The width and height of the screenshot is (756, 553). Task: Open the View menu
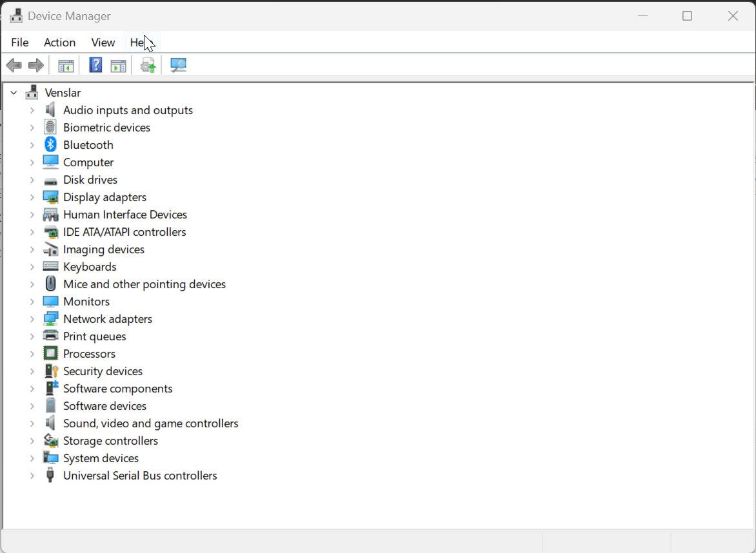(x=103, y=43)
